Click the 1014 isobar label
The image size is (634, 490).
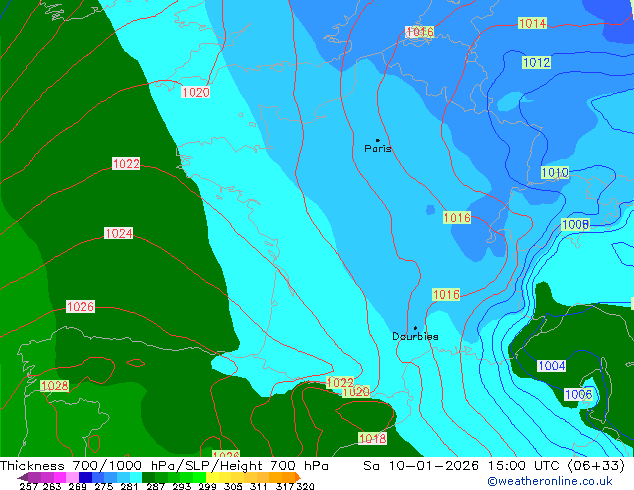coord(532,23)
